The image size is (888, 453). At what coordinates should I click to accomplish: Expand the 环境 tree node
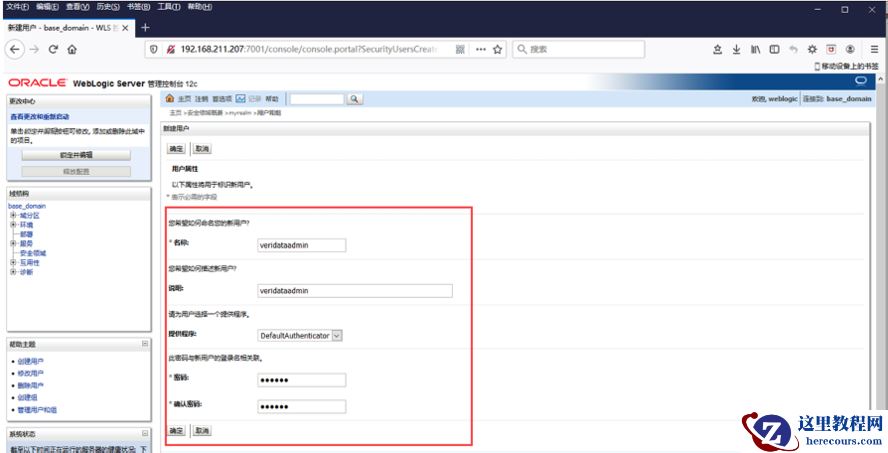[13, 225]
